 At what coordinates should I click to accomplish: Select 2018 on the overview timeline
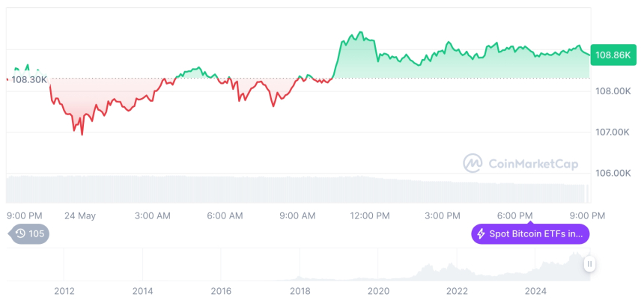point(300,291)
